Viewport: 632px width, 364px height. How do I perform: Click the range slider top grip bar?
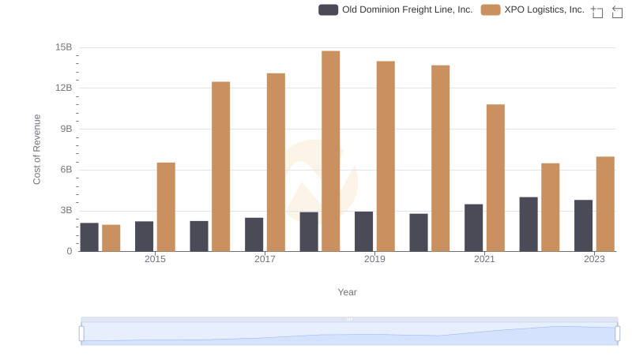coord(349,319)
